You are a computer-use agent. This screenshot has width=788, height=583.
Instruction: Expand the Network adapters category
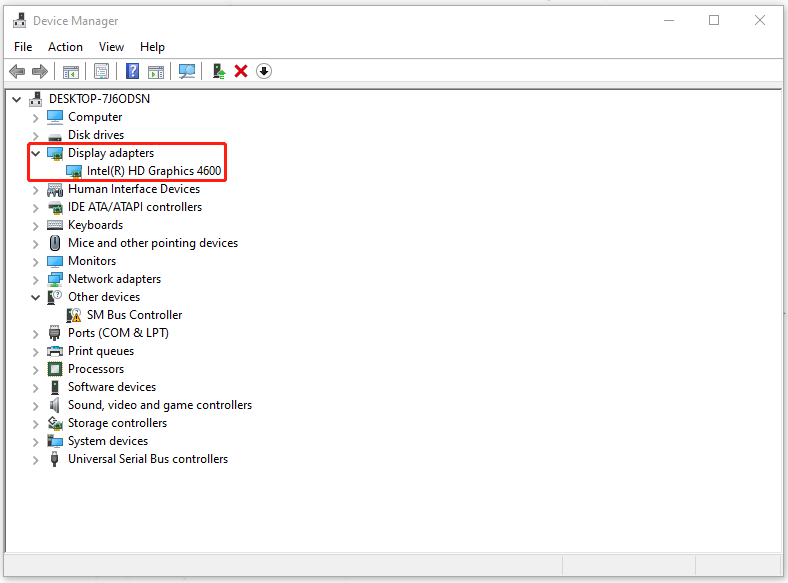35,280
